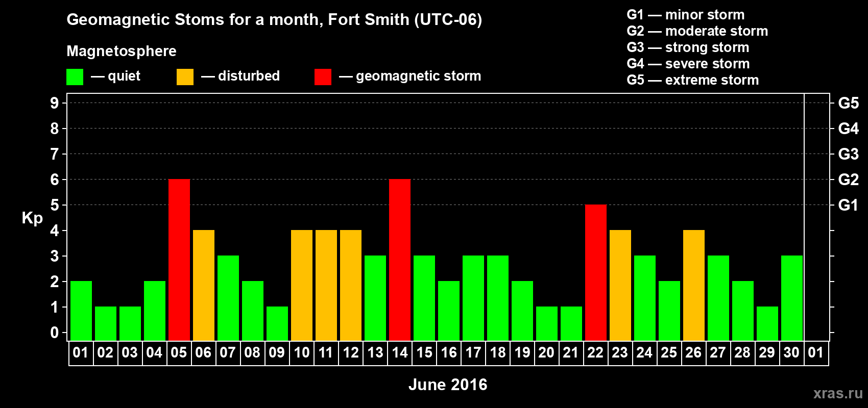Click the chart title mentioning Fort Smith

[274, 20]
